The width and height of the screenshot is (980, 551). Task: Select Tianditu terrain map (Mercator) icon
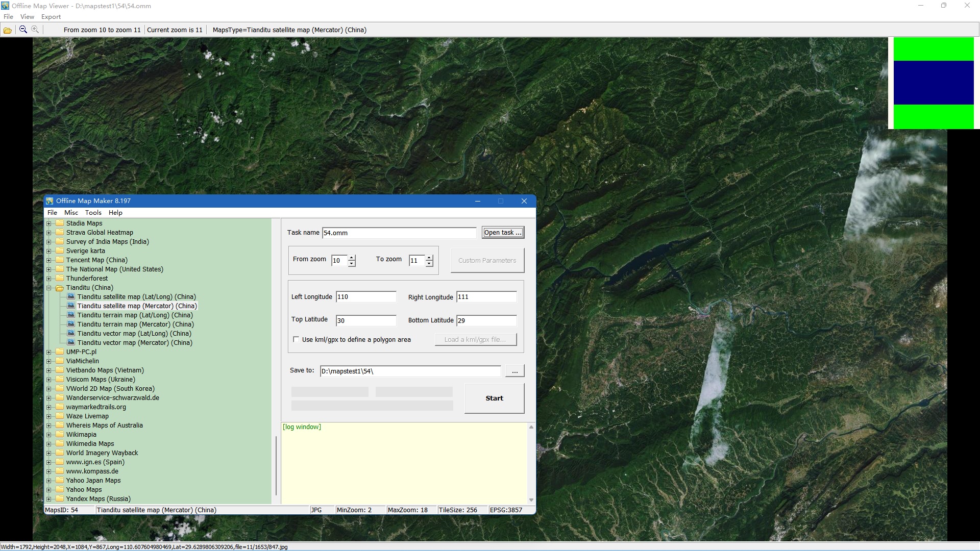(71, 324)
